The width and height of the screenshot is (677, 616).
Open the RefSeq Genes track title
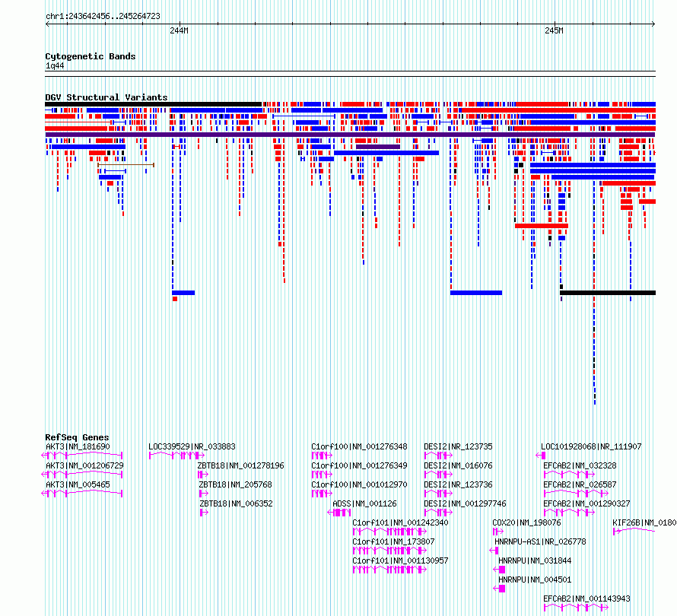(77, 437)
